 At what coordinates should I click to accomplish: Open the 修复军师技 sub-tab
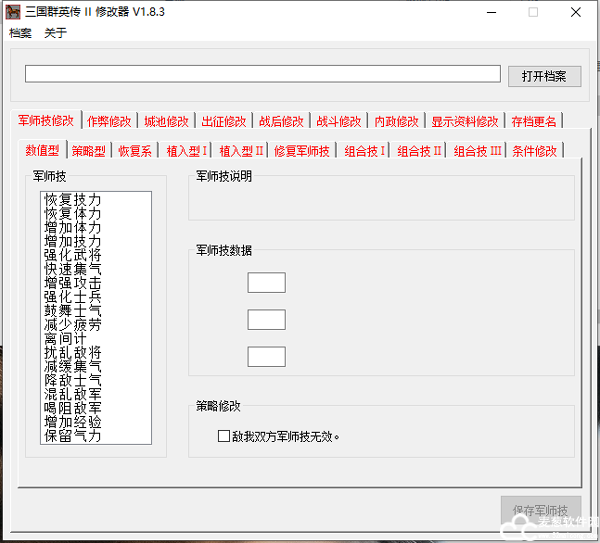(302, 151)
